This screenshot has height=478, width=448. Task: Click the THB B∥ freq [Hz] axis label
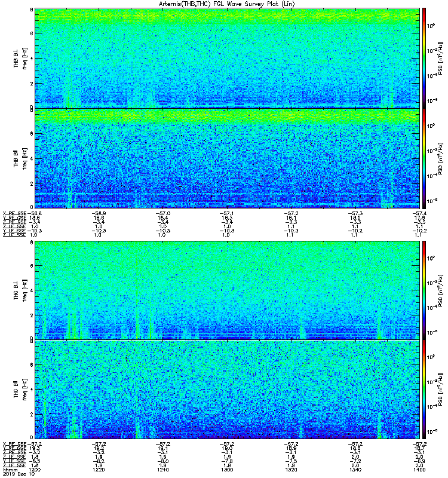tap(24, 158)
